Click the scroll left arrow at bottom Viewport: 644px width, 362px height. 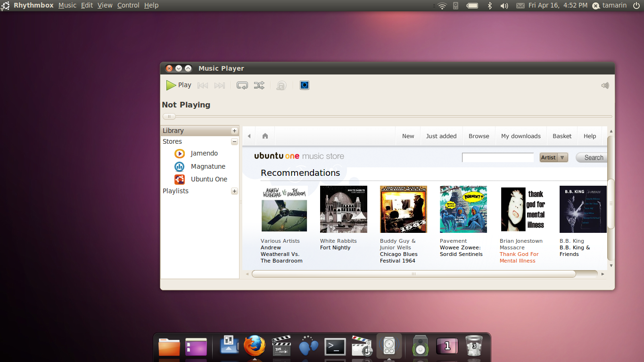coord(247,274)
